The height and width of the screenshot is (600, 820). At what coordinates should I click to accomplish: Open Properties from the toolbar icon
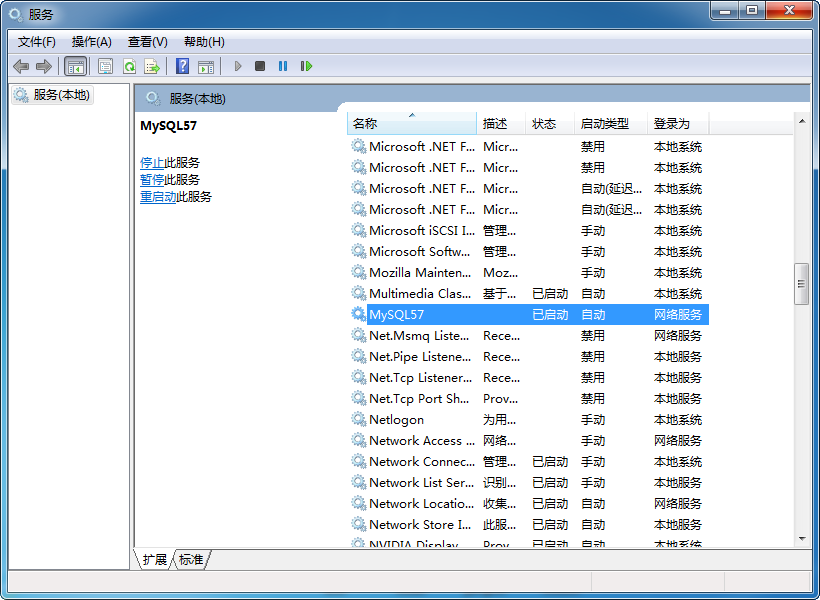pyautogui.click(x=105, y=66)
